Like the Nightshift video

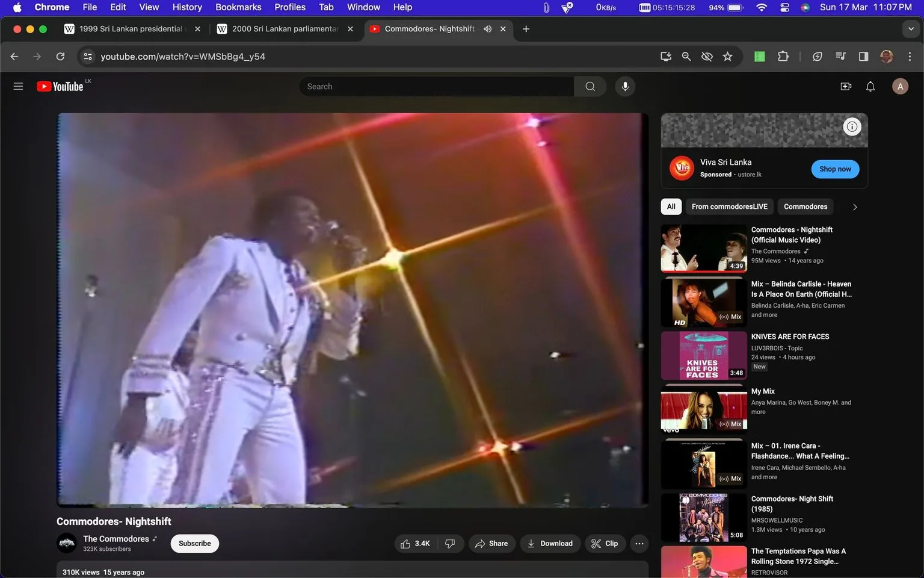point(411,543)
